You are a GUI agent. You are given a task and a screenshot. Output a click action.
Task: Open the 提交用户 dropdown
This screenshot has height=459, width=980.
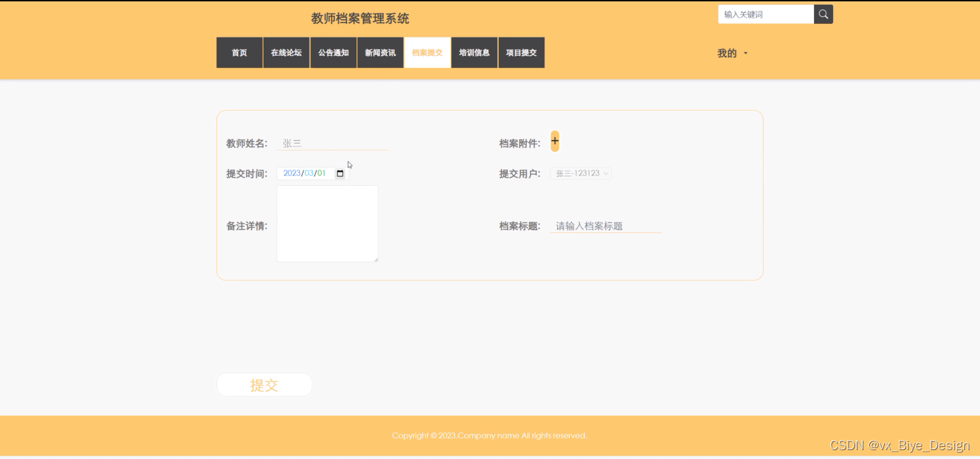pyautogui.click(x=581, y=174)
